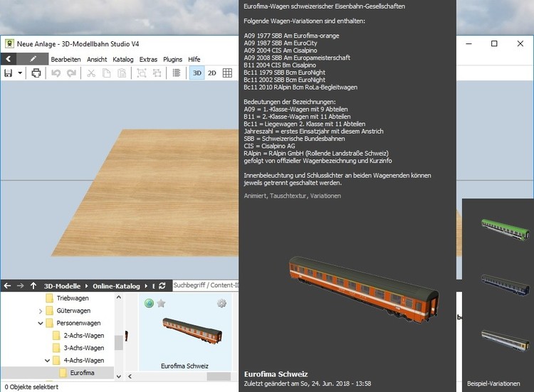Select the Güterwagen folder
The image size is (534, 392).
tap(73, 311)
